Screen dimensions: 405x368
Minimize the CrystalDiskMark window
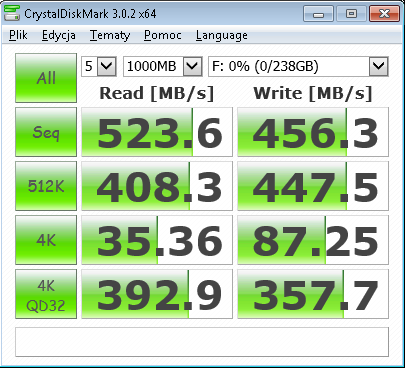pos(318,14)
